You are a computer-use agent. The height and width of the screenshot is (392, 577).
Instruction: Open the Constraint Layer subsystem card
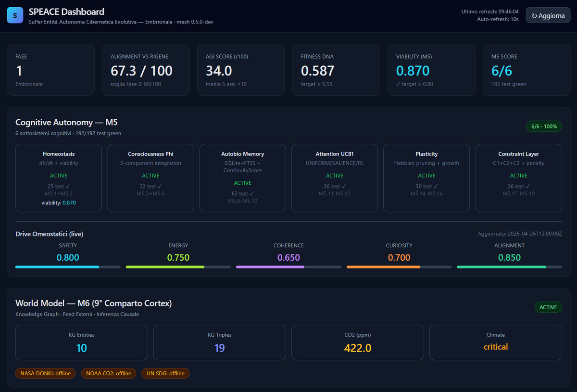pos(519,178)
